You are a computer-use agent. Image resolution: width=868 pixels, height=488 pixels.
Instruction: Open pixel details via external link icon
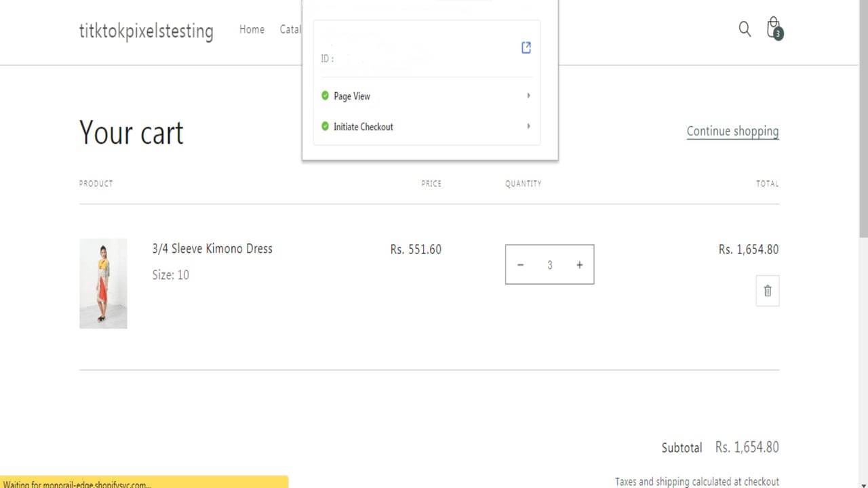(x=526, y=47)
